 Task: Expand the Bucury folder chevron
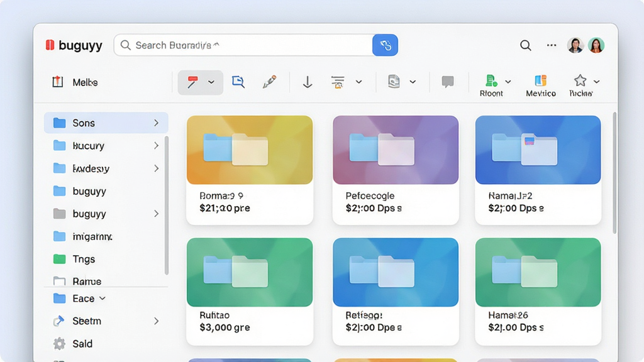coord(156,146)
